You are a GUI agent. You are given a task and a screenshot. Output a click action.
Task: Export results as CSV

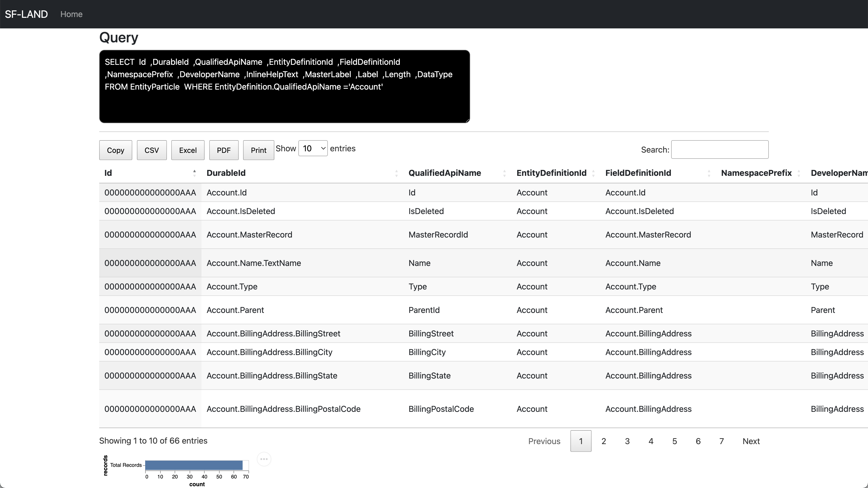click(x=151, y=150)
